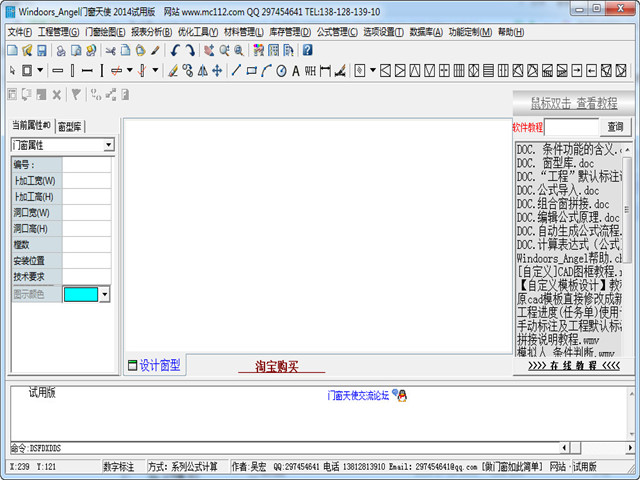This screenshot has width=640, height=480.
Task: Open the 淘宝购买 link
Action: coord(277,367)
